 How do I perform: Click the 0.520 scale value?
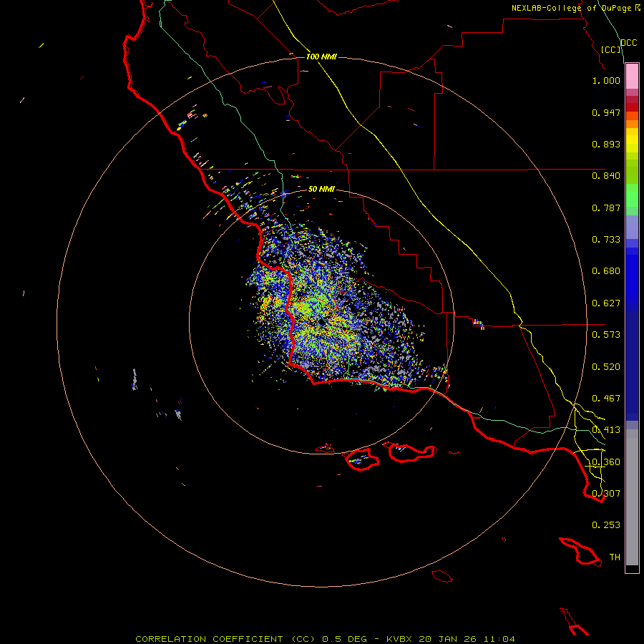[606, 367]
